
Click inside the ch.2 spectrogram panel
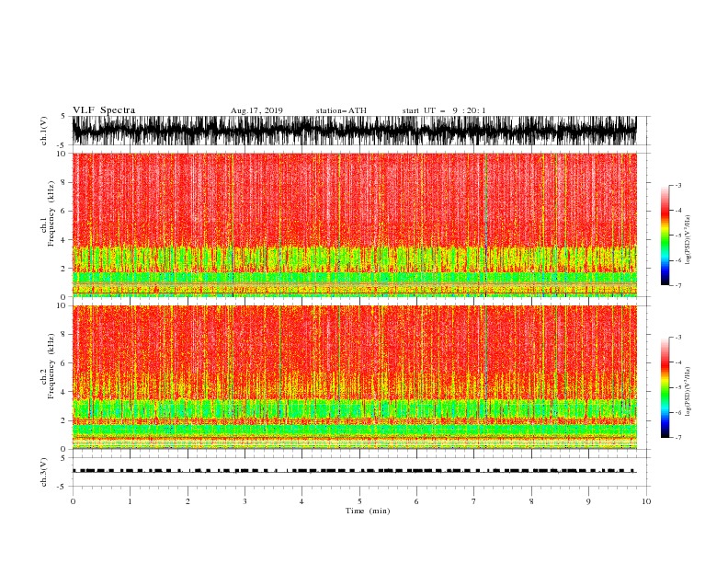354,377
